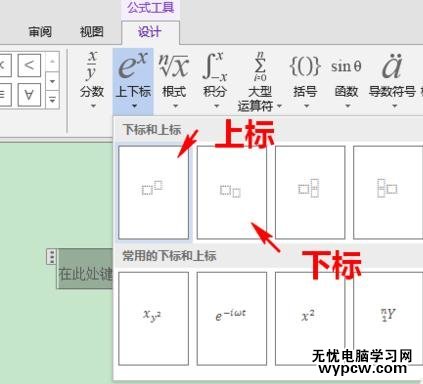Switch to the Design (设计) tab
Image resolution: width=423 pixels, height=384 pixels.
pyautogui.click(x=150, y=32)
